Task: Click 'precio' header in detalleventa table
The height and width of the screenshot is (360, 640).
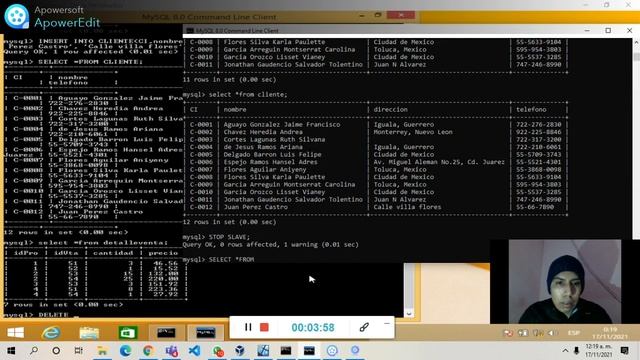Action: pos(163,253)
